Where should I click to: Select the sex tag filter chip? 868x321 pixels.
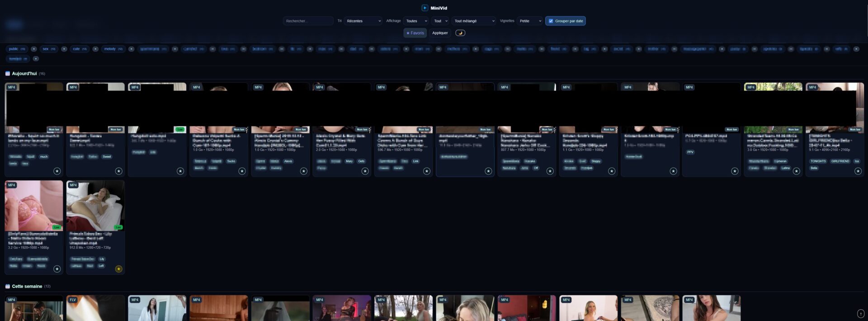[x=49, y=49]
